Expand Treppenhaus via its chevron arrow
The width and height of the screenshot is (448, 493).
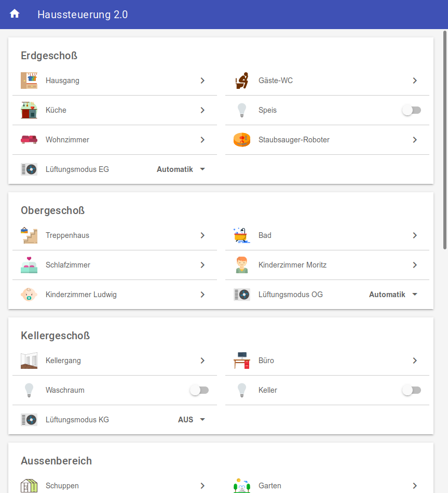[202, 235]
